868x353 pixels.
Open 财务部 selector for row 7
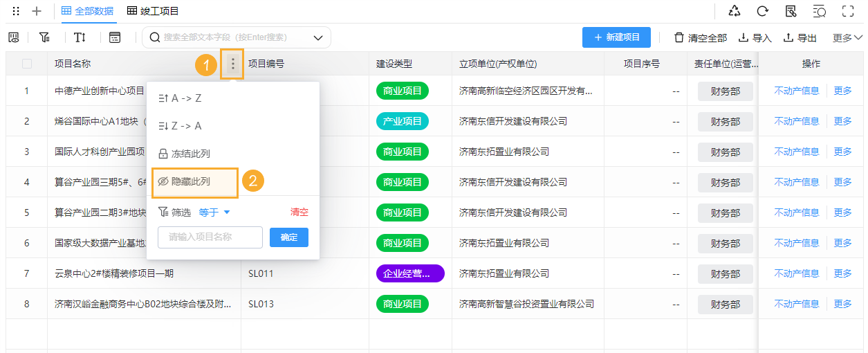(x=726, y=274)
